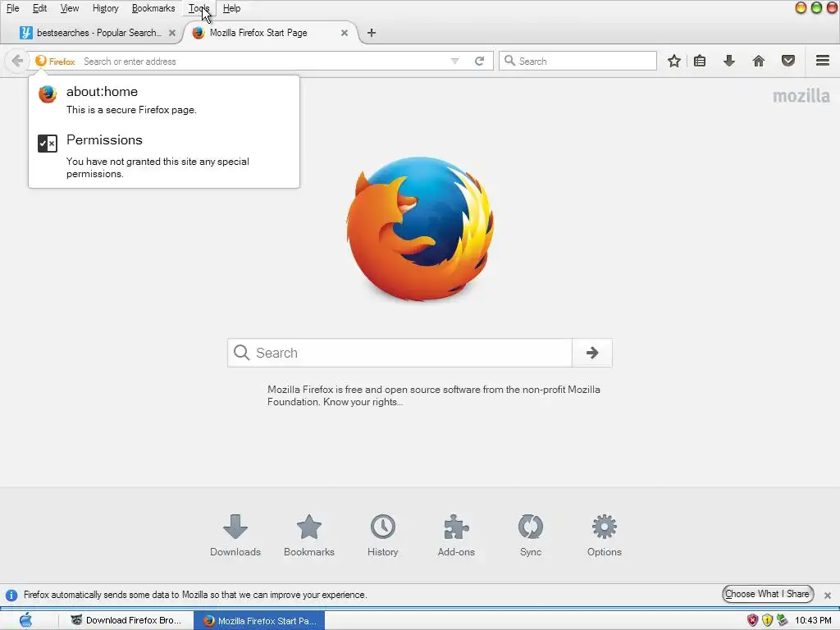This screenshot has width=840, height=630.
Task: Click the address bar field
Action: 262,61
